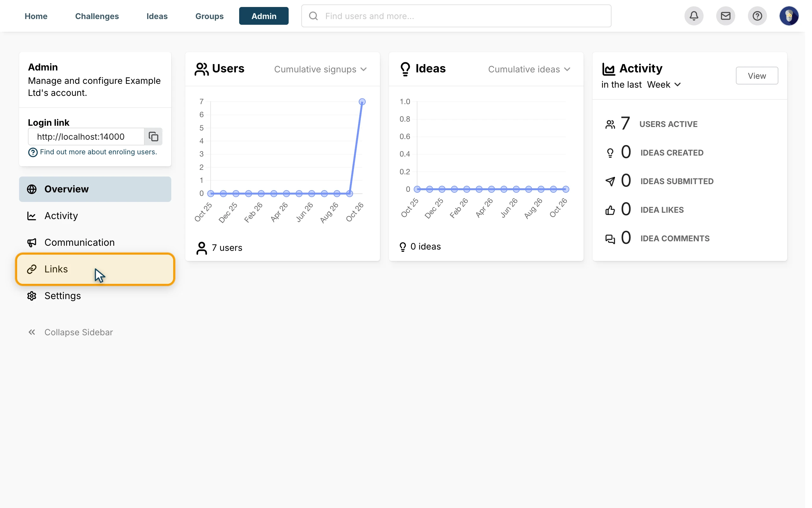Click the megaphone icon beside Communication
Viewport: 812px width, 508px height.
32,242
